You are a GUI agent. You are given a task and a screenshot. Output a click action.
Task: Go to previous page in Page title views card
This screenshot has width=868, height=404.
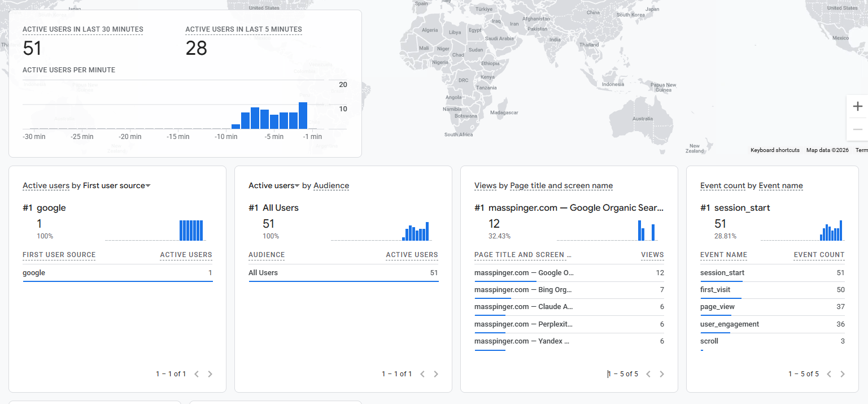coord(648,374)
